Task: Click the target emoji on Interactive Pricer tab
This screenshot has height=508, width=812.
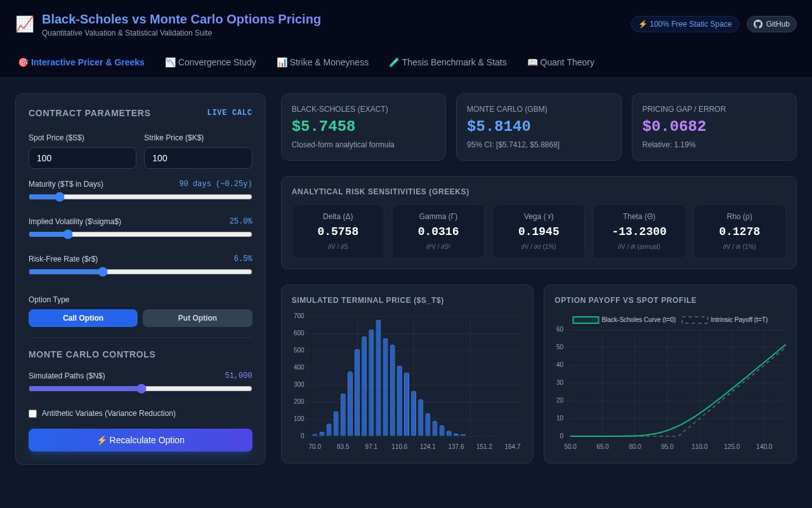Action: tap(23, 62)
